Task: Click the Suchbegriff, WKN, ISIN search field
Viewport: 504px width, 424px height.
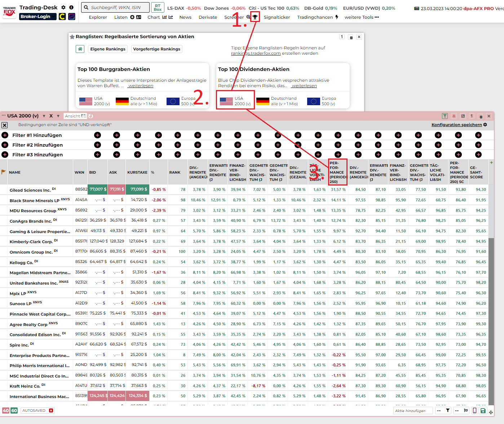Action: [x=115, y=8]
